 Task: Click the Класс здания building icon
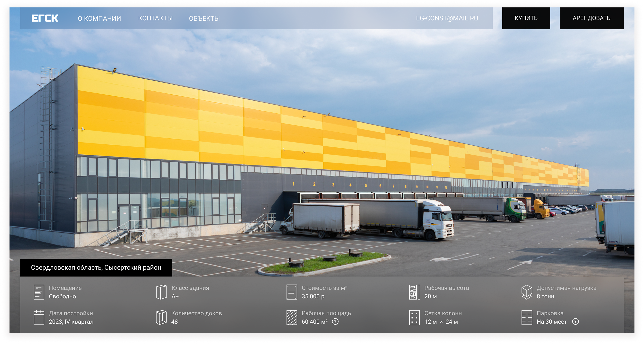pos(161,292)
